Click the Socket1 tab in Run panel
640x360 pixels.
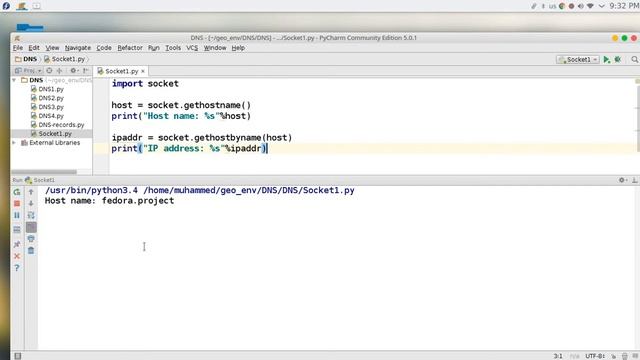coord(40,180)
